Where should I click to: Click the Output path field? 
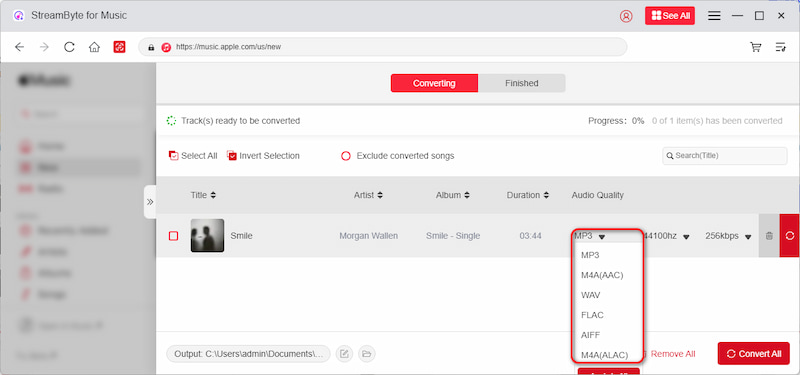click(x=248, y=354)
